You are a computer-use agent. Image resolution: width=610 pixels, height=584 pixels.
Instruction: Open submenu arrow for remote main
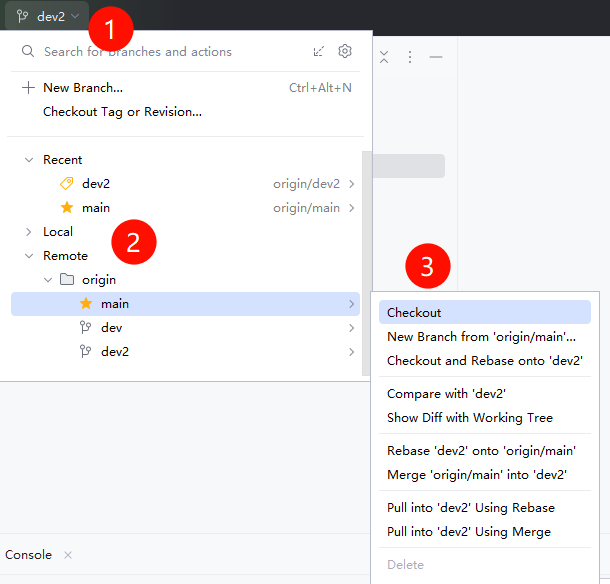click(351, 304)
